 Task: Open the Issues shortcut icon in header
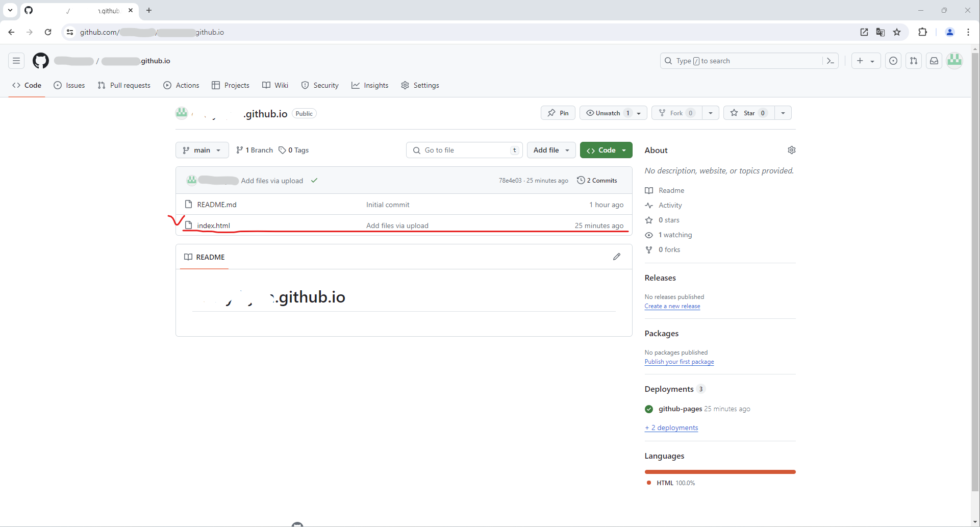(x=893, y=61)
